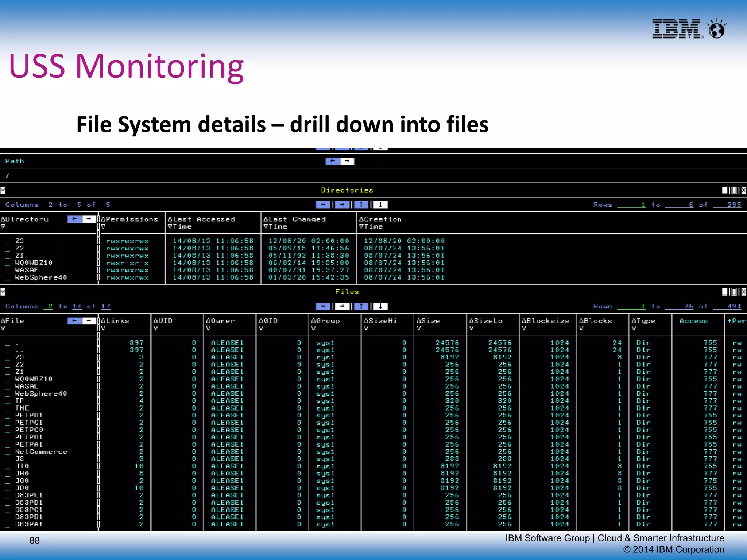The width and height of the screenshot is (747, 560).
Task: Click Files up arrow scroll button
Action: 361,306
